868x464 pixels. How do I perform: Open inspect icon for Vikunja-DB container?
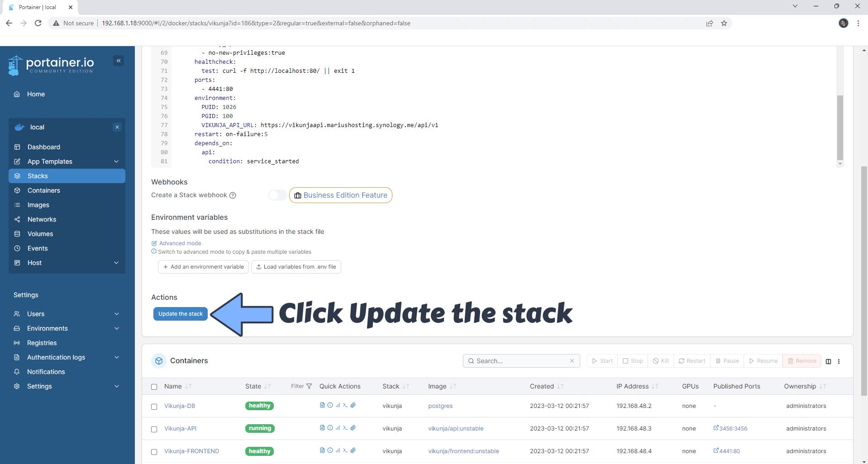330,405
